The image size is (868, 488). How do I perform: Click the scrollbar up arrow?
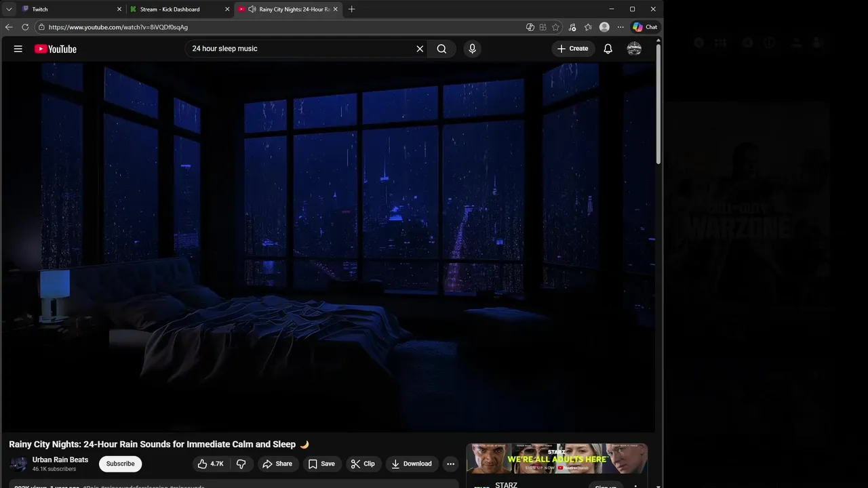click(x=658, y=41)
